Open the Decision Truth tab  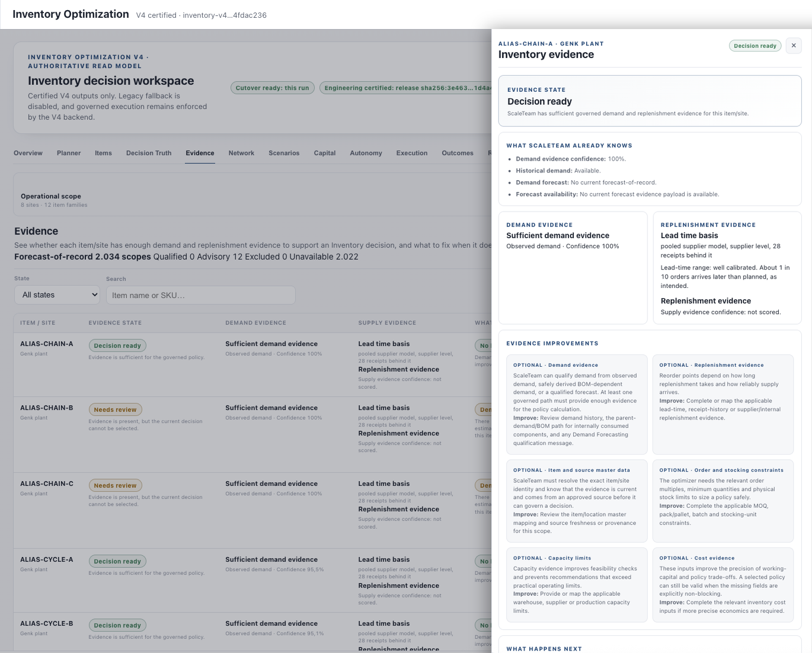(149, 153)
